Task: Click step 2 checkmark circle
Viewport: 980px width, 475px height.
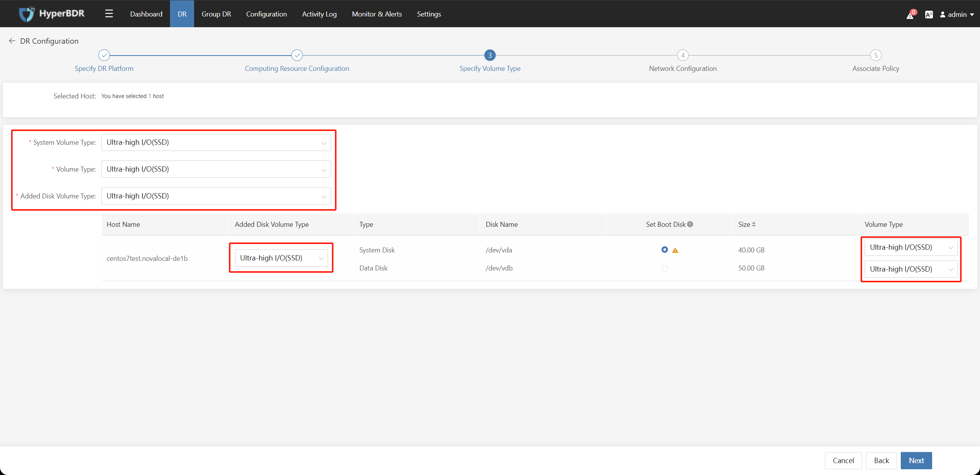Action: point(297,55)
